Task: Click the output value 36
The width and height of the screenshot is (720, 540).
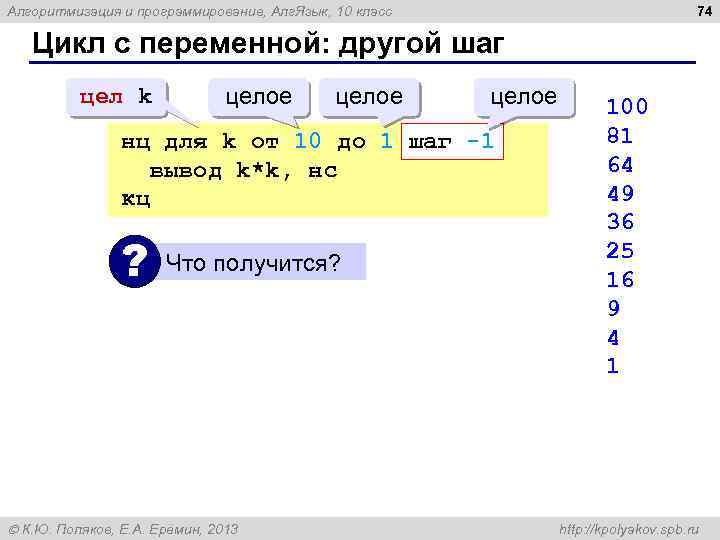Action: (x=620, y=222)
